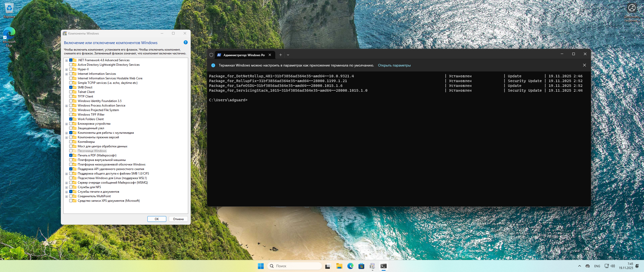The height and width of the screenshot is (272, 644).
Task: Select the Администратор: Windows PowerShell tab
Action: [244, 55]
